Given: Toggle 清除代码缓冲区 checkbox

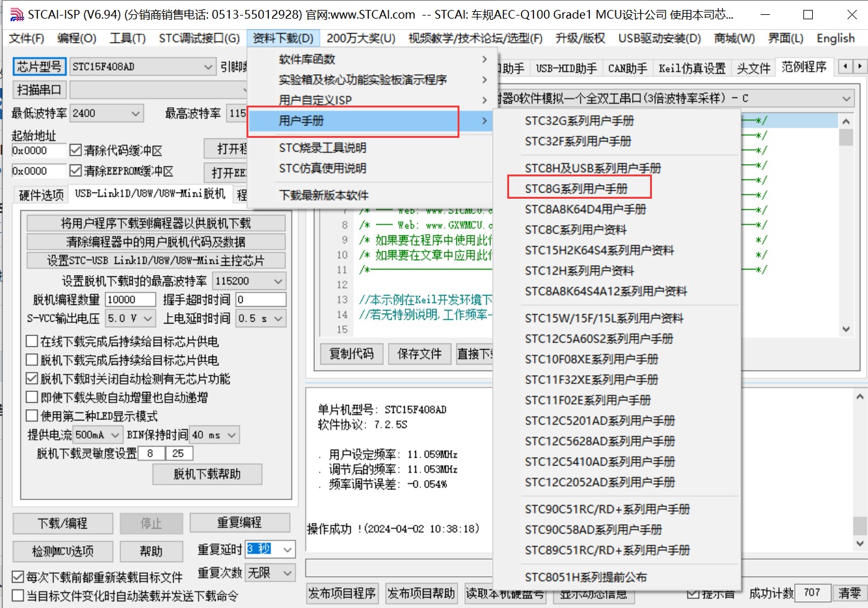Looking at the screenshot, I should [76, 150].
